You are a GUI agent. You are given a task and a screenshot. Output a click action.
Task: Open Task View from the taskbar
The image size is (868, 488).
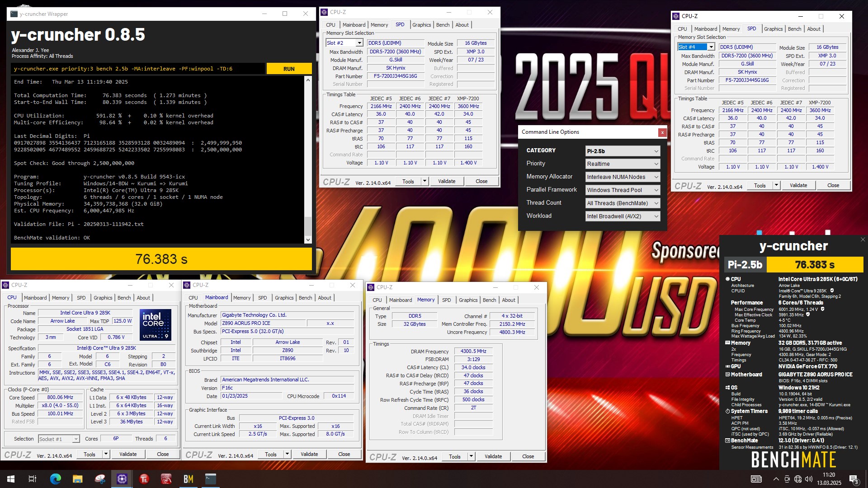(x=33, y=479)
